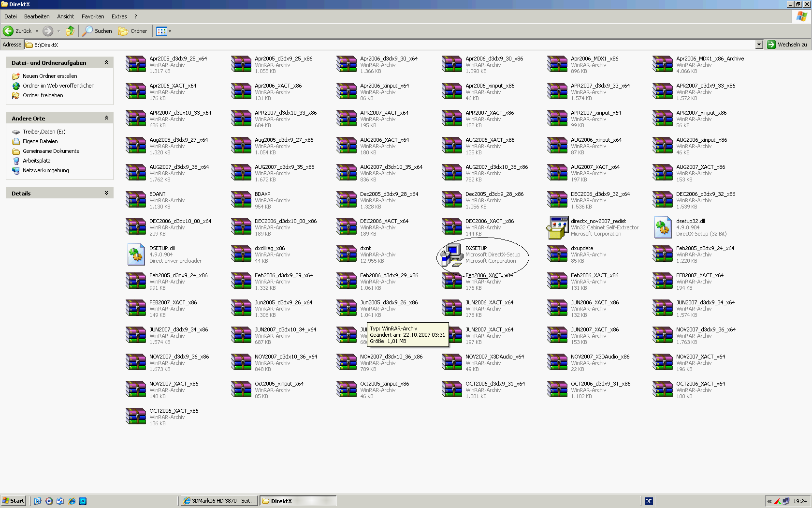Select the BDAXP WinRAR archive icon
This screenshot has height=508, width=812.
pyautogui.click(x=241, y=200)
